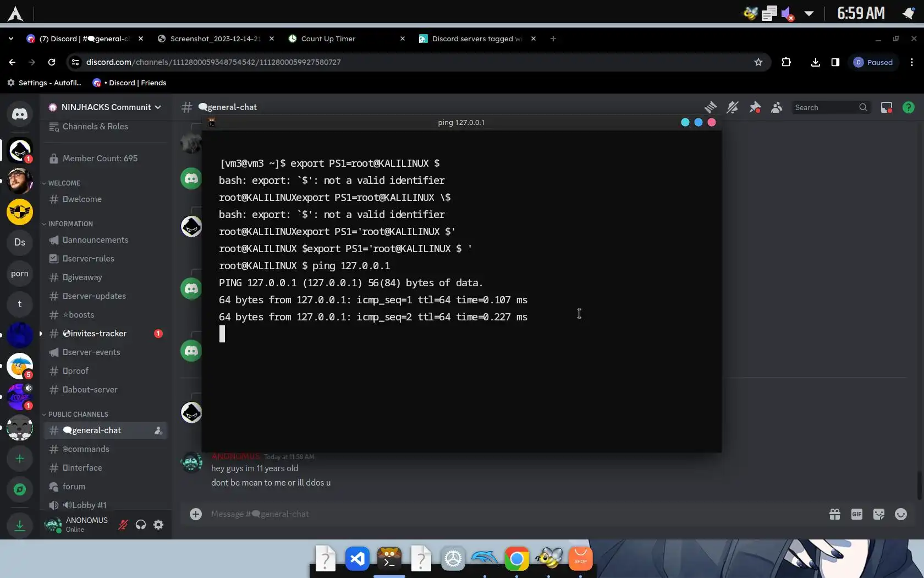Bookmark this page with the star icon

pos(758,62)
